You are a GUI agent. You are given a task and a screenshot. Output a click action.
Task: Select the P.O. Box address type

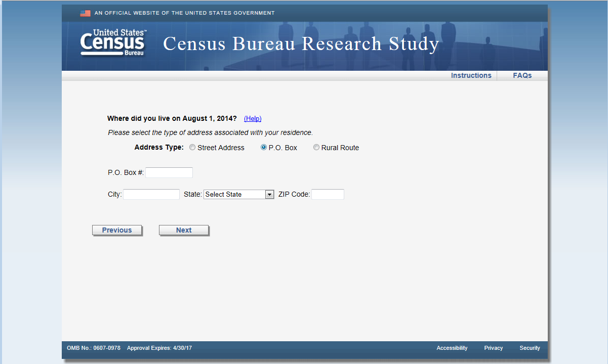[x=264, y=148]
